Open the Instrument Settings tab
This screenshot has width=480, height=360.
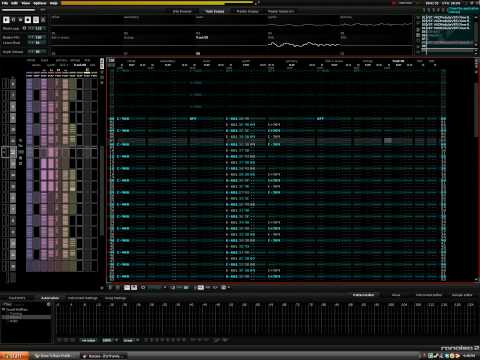click(x=82, y=298)
